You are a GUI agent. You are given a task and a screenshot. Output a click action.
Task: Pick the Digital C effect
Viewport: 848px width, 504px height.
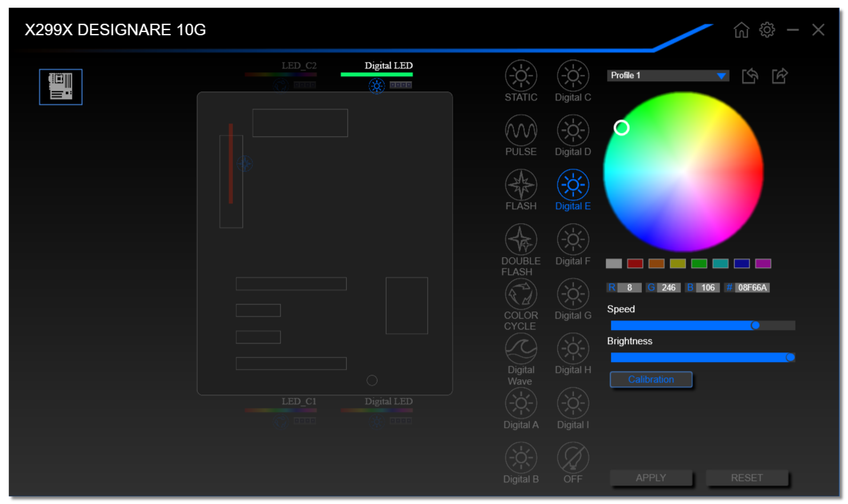[x=573, y=81]
